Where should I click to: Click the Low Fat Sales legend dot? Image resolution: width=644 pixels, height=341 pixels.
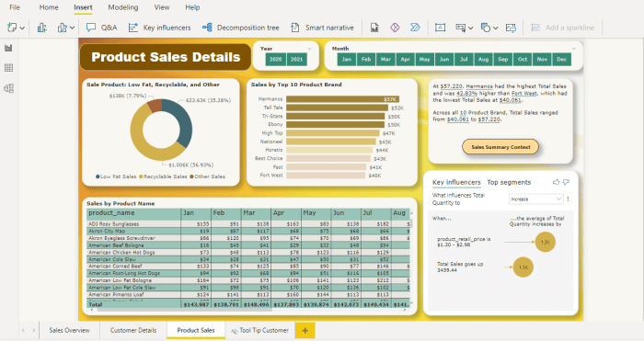tap(98, 176)
